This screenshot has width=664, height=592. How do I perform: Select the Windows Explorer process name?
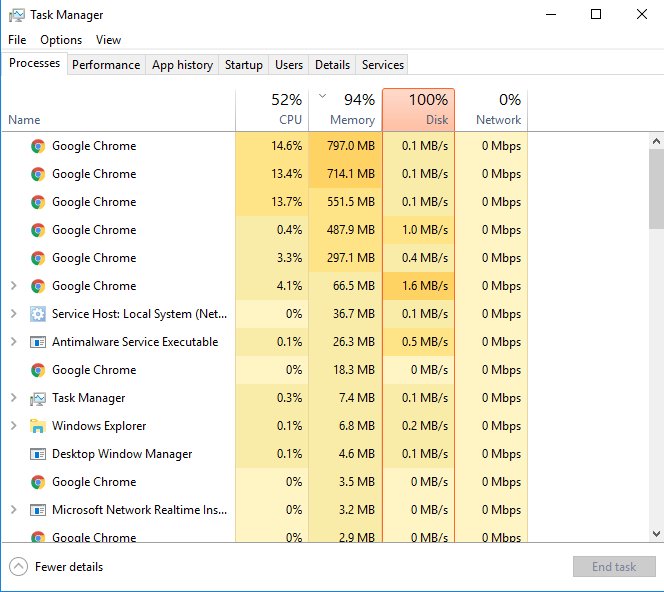coord(99,426)
